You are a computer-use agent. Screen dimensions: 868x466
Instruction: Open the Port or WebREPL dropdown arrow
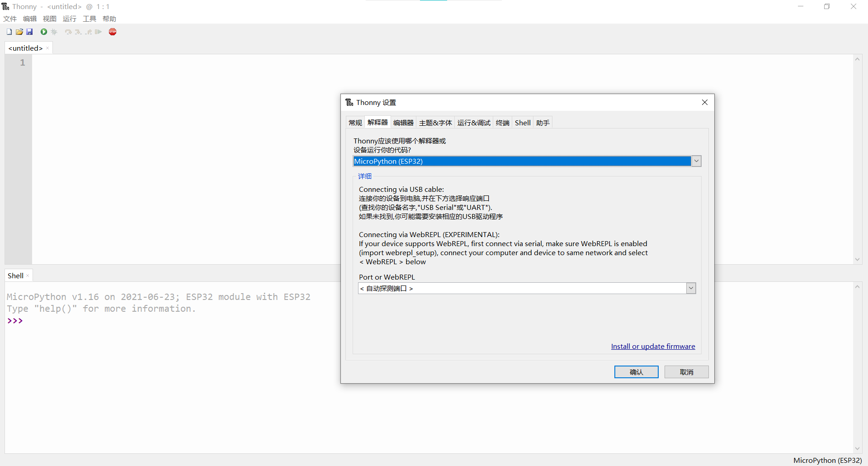pyautogui.click(x=691, y=288)
